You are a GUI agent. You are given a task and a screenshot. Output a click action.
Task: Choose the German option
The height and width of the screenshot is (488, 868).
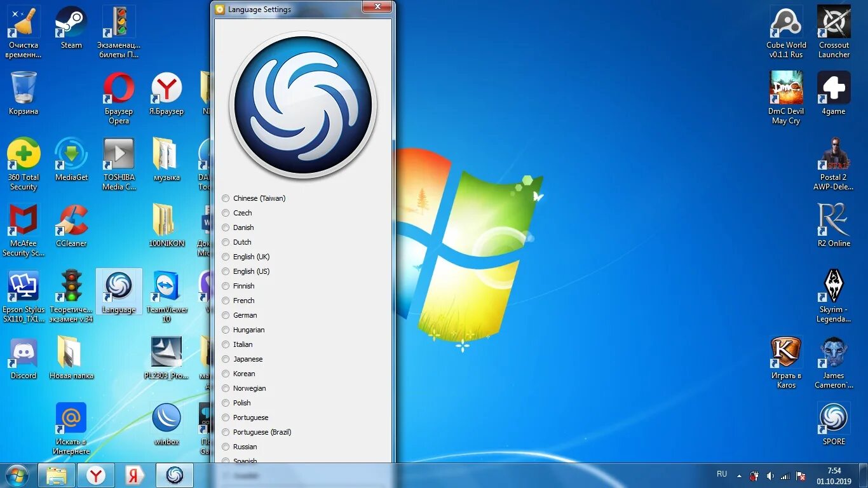coord(240,315)
